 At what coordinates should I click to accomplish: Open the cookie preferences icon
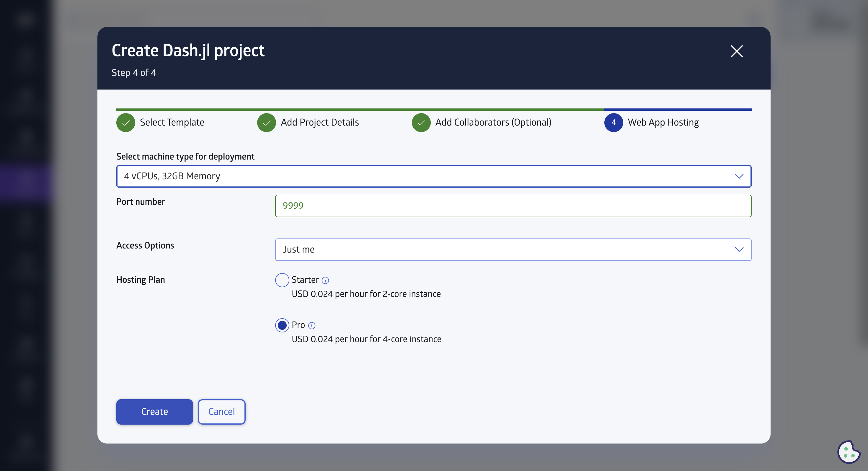click(848, 452)
